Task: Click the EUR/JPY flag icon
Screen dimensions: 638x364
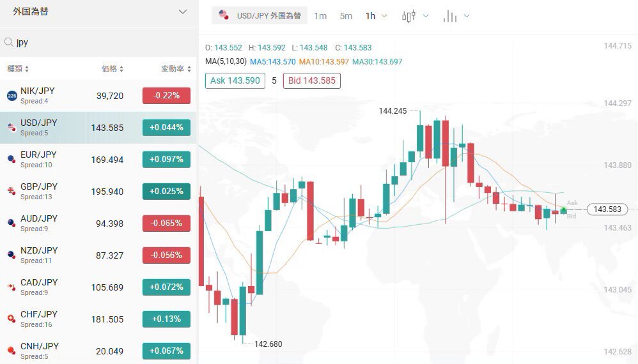Action: pyautogui.click(x=12, y=159)
